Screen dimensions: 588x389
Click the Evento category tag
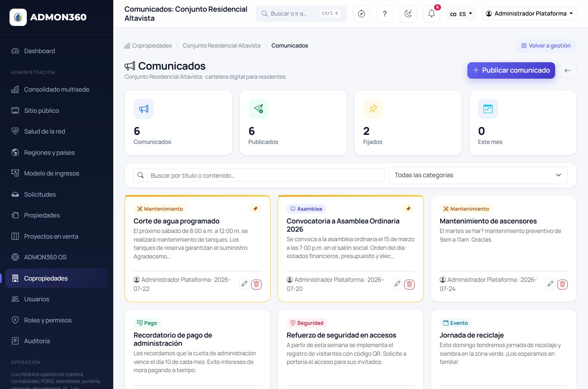[456, 323]
